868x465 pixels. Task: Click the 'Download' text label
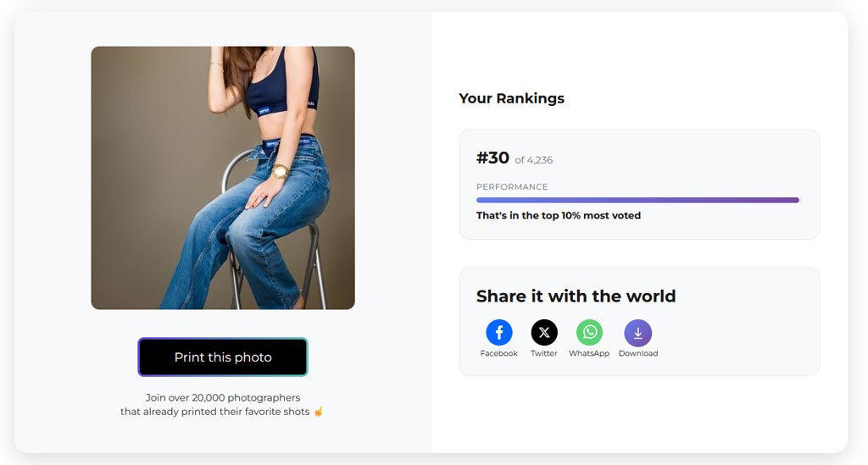click(x=637, y=353)
